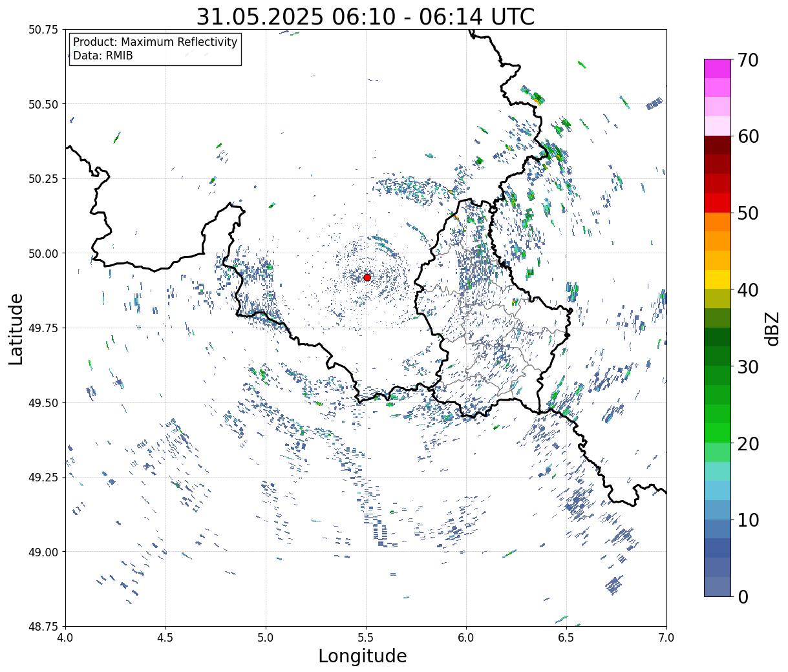The image size is (788, 672).
Task: Pick the yellow swatch just above 40 dBZ
Action: click(718, 279)
